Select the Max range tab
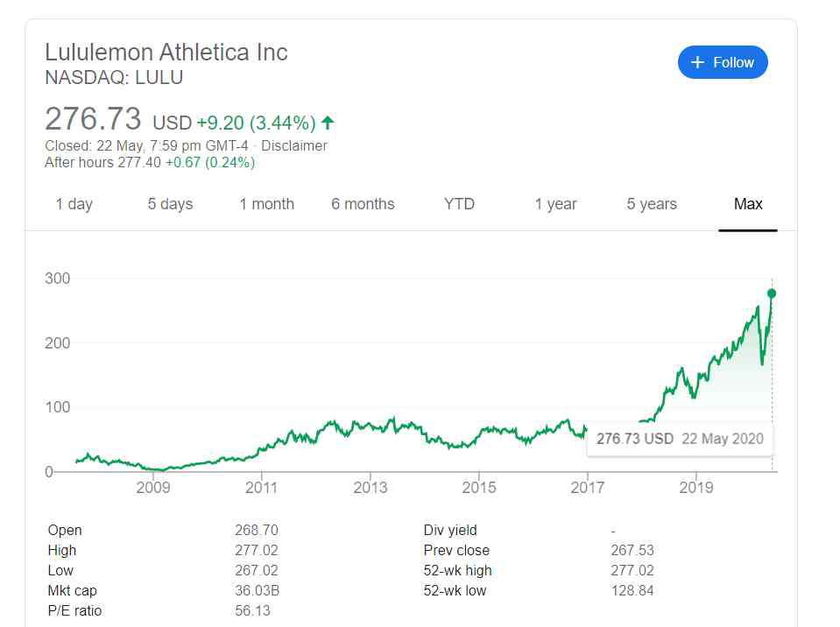The image size is (840, 627). click(x=748, y=204)
